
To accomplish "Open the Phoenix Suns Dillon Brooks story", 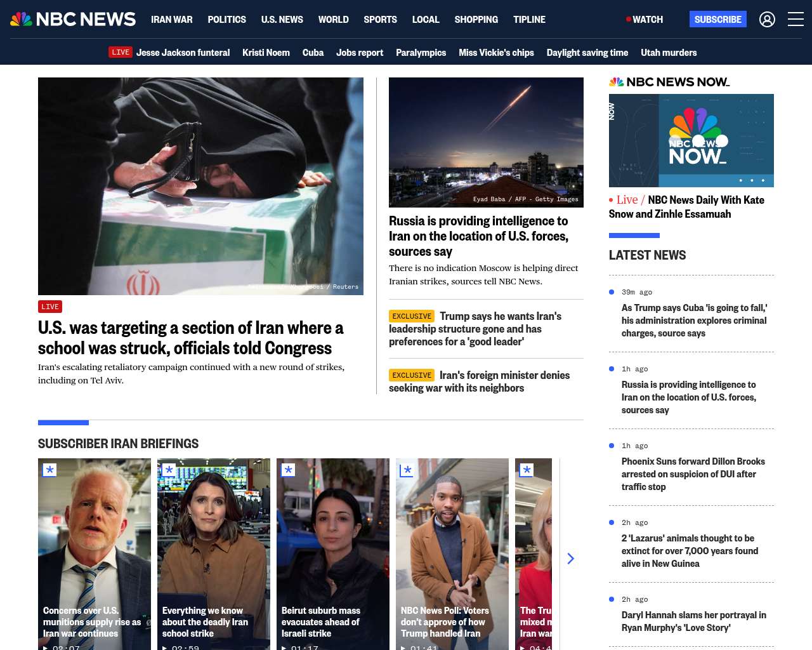I will point(693,474).
